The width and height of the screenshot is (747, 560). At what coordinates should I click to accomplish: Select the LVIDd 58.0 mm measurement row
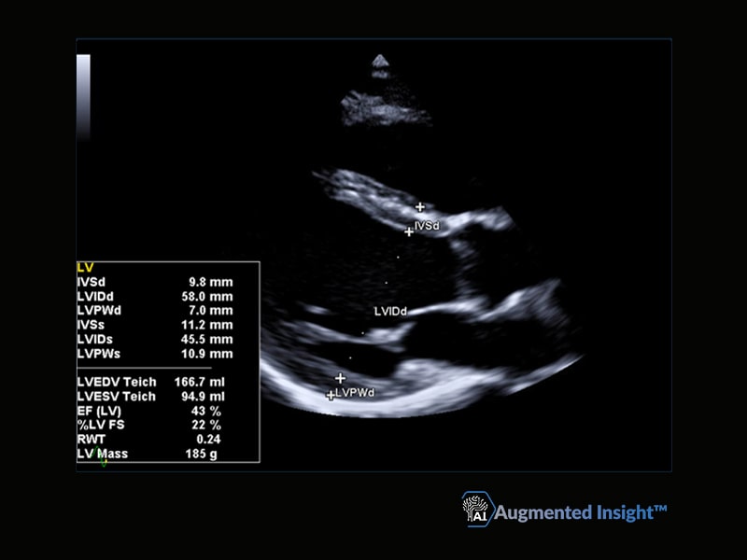click(x=155, y=296)
